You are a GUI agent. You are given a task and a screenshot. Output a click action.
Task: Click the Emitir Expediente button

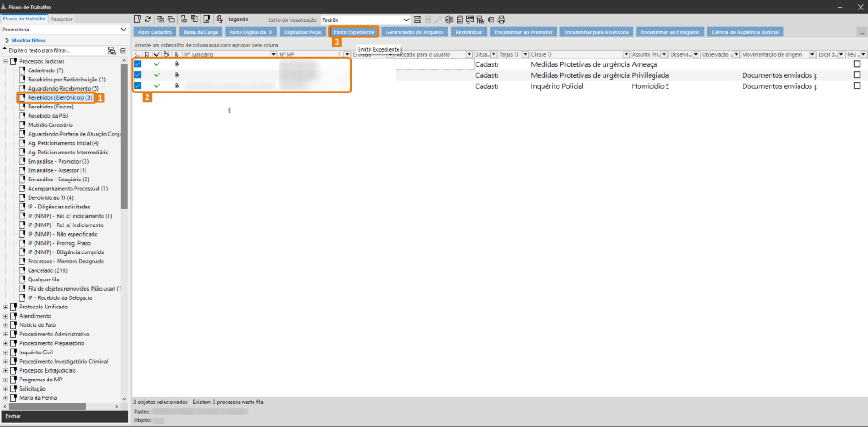coord(353,32)
